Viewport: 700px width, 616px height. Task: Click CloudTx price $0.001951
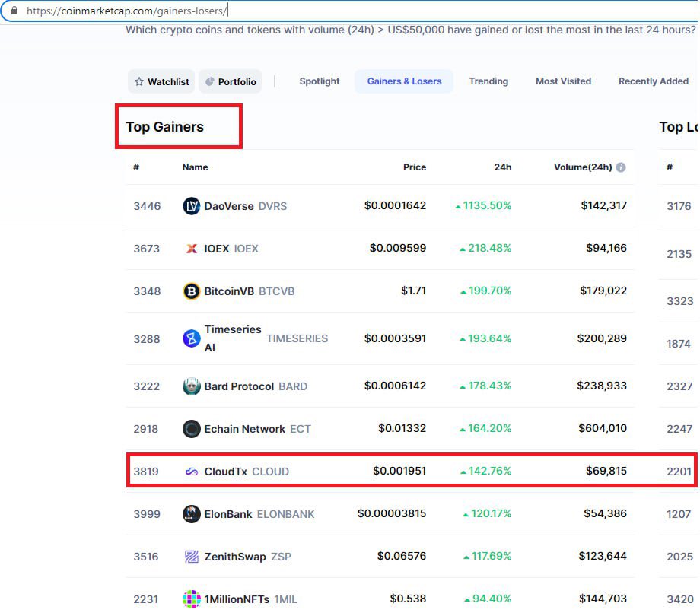click(x=399, y=471)
